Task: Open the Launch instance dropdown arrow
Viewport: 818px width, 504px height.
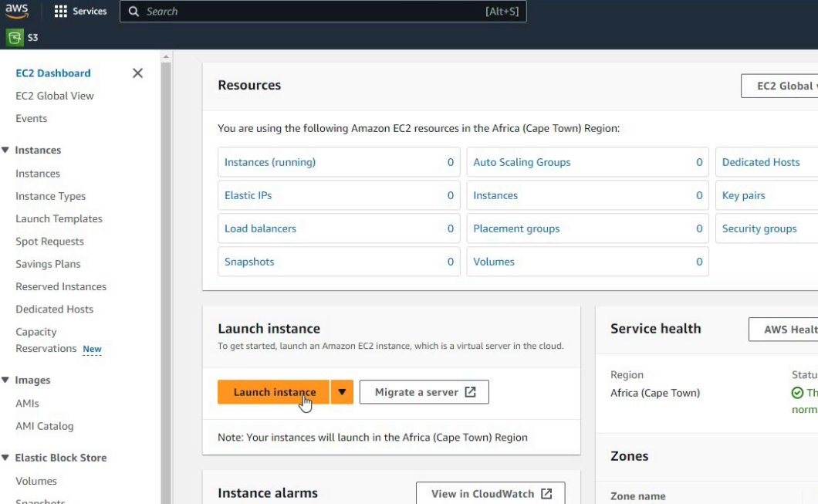Action: tap(342, 392)
